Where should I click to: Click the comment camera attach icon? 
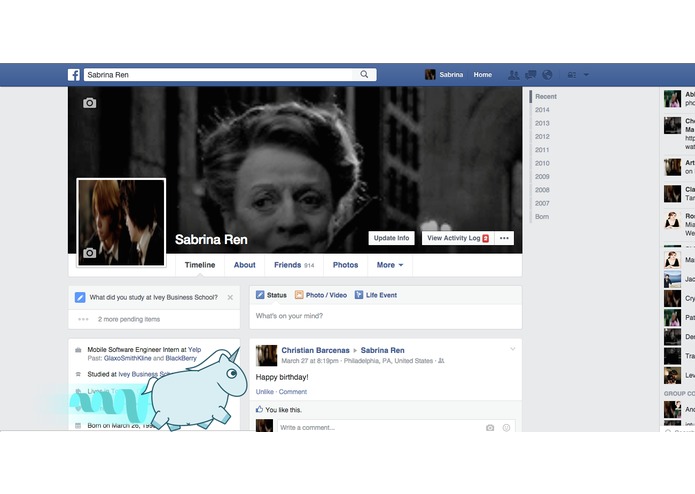(x=490, y=428)
